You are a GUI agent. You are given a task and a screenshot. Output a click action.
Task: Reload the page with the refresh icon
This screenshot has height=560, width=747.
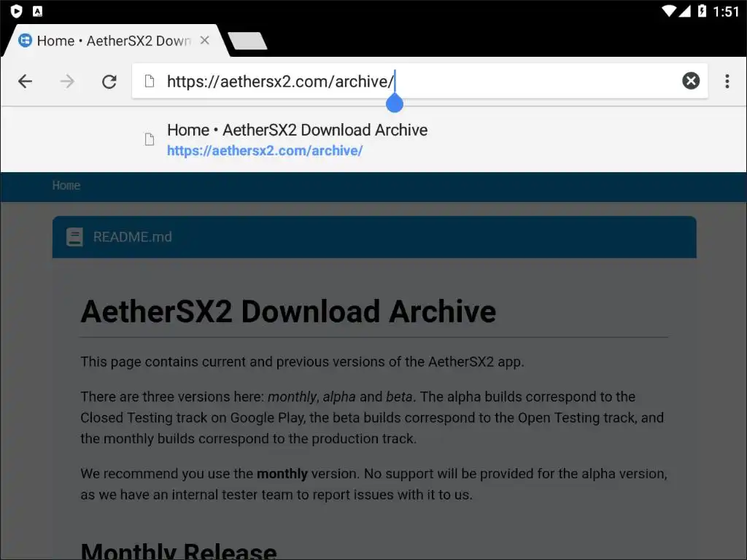tap(109, 82)
